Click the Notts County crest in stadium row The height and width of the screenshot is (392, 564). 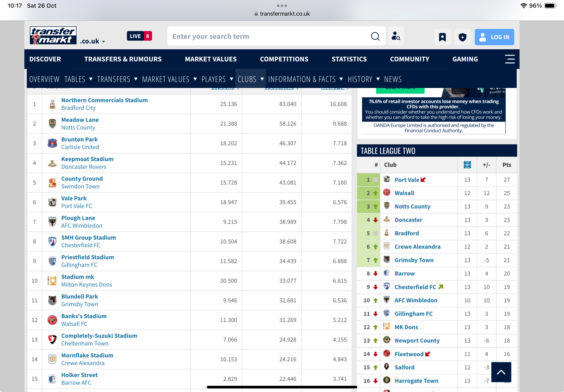52,124
